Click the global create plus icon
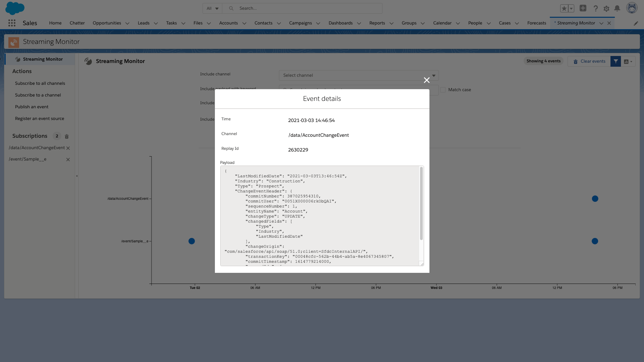The image size is (644, 362). [583, 8]
